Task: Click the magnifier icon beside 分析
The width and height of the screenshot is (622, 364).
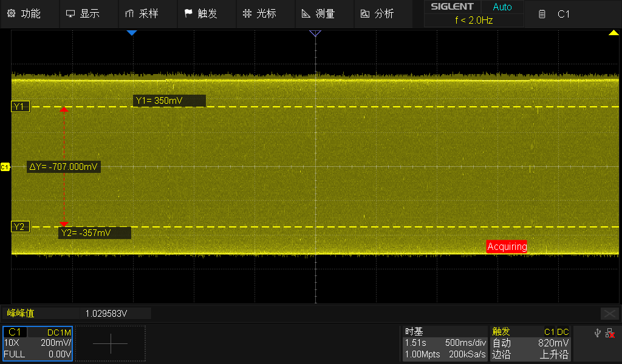Action: (x=365, y=14)
